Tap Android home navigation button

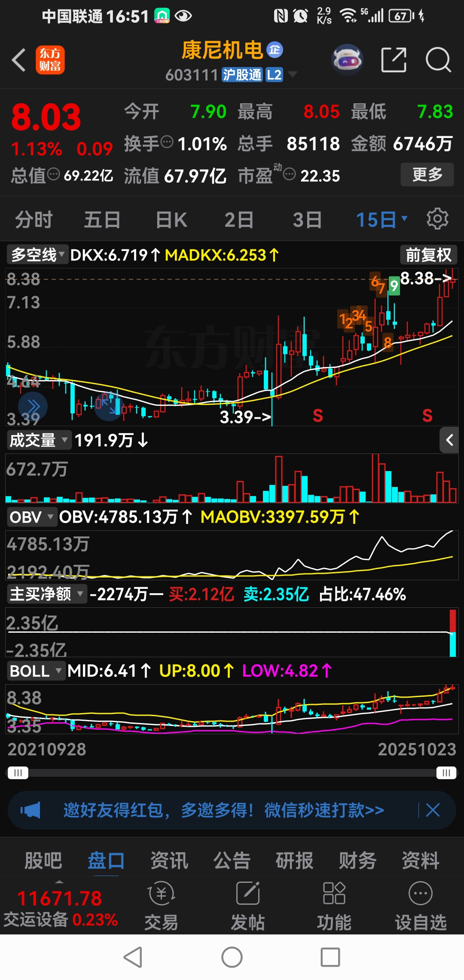pos(232,957)
